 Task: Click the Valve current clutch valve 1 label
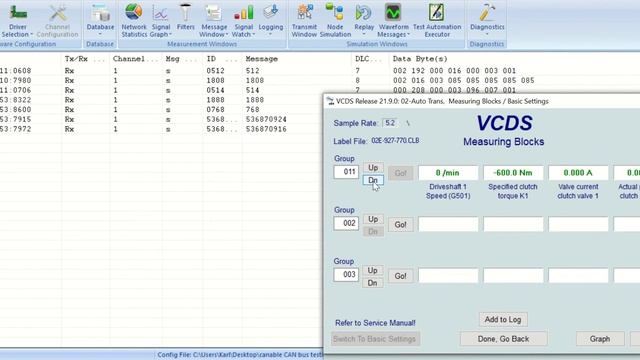(x=578, y=191)
